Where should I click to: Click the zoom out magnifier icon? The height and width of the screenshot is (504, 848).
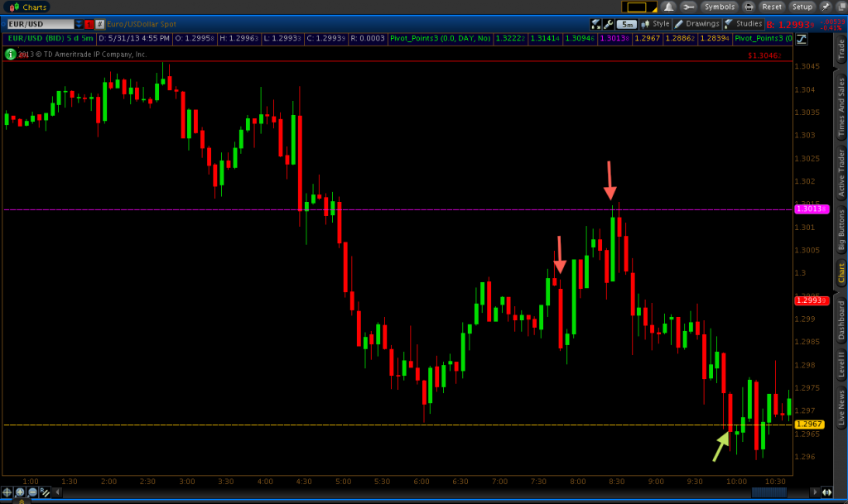(x=32, y=492)
